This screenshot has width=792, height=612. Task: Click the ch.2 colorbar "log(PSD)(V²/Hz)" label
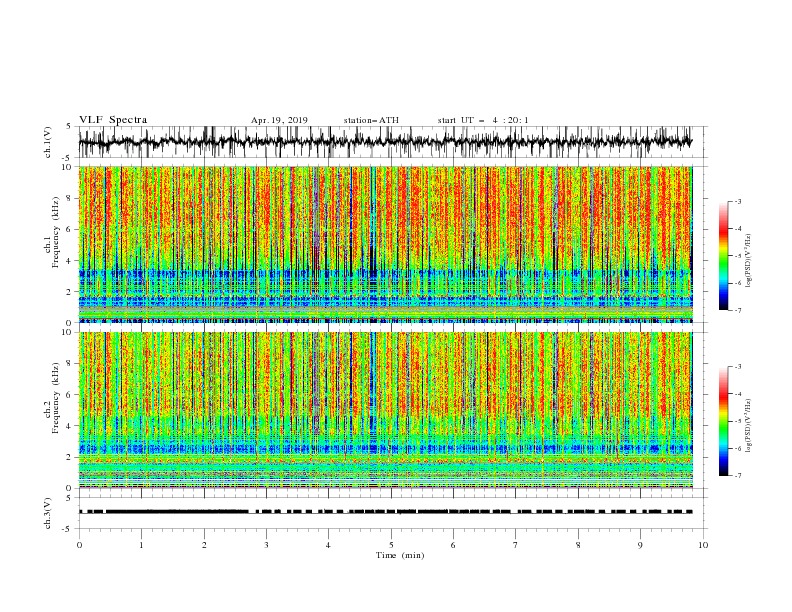[749, 426]
